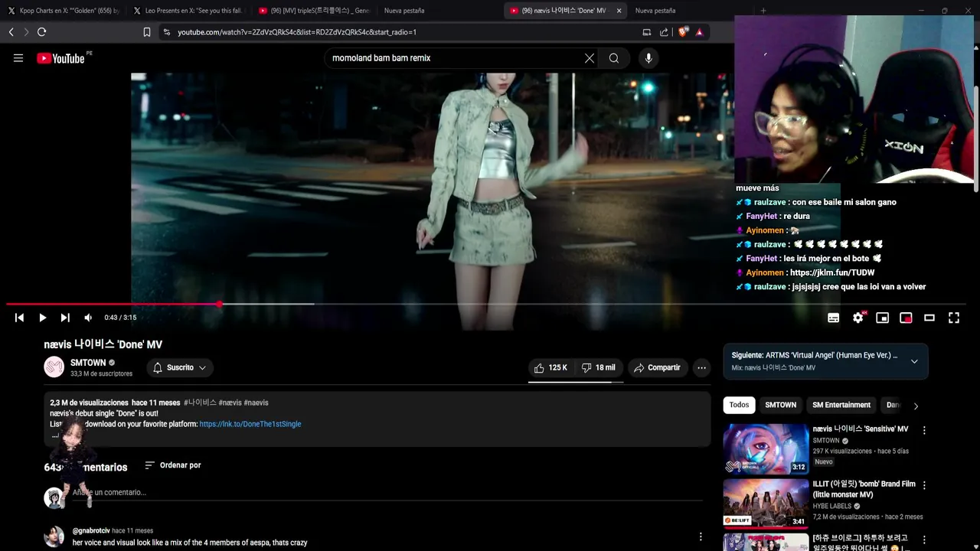This screenshot has height=551, width=980.
Task: Reload the current page
Action: (41, 32)
